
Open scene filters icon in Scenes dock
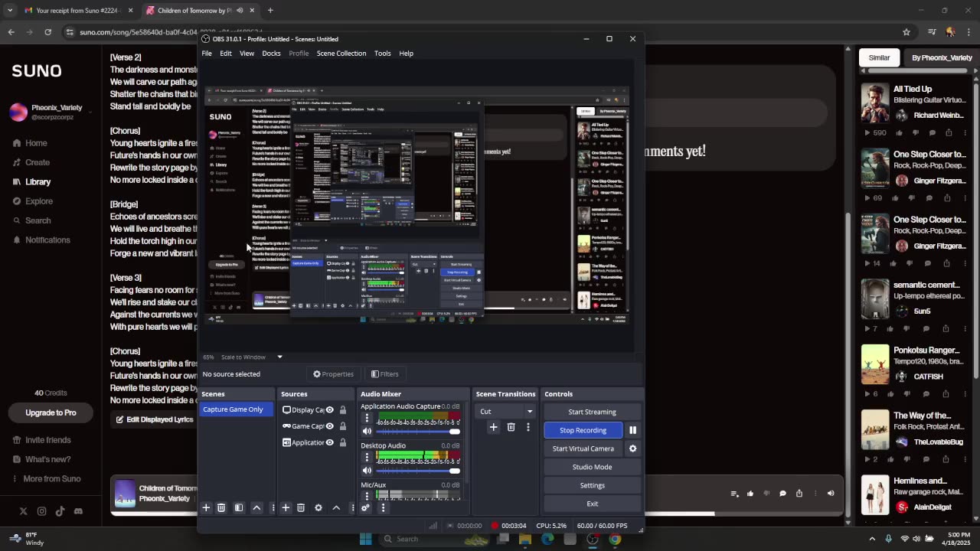[239, 507]
